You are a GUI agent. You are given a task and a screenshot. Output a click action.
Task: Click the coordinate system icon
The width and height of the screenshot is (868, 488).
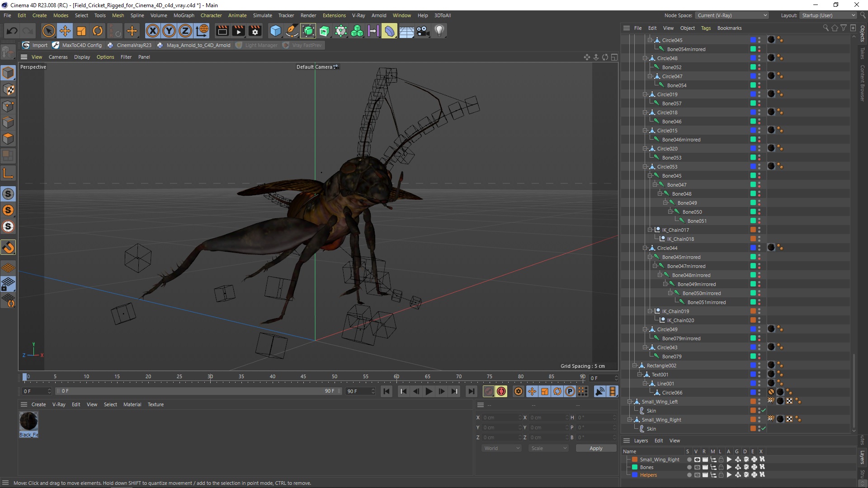tap(203, 31)
